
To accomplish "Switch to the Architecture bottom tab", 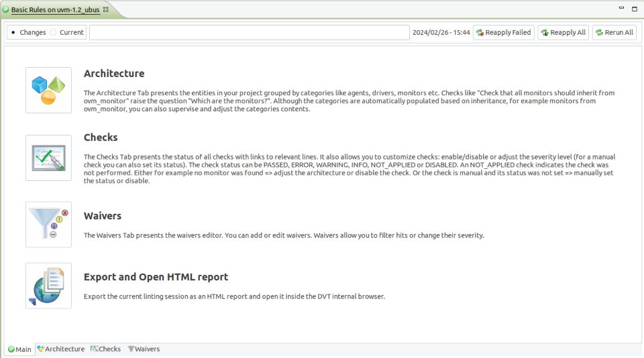I will coord(61,349).
